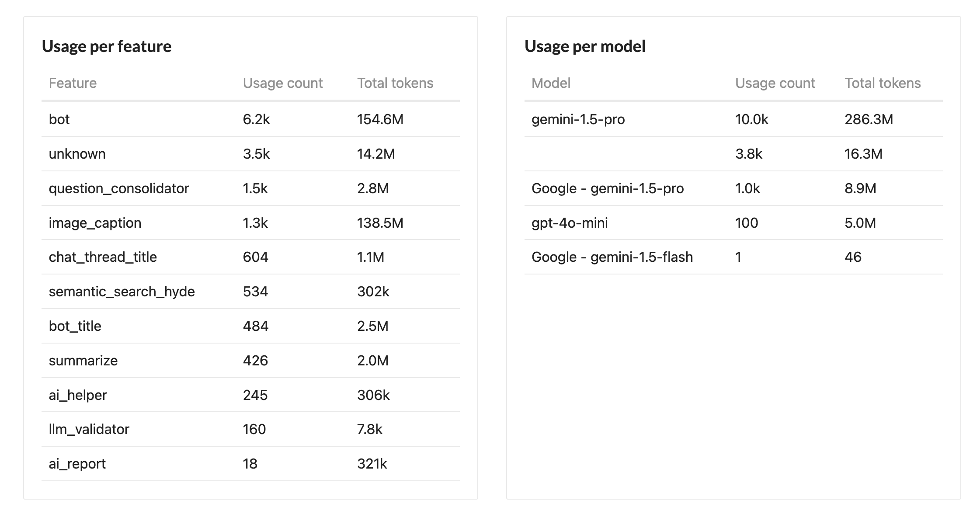Select the image_caption feature name
The width and height of the screenshot is (980, 528).
(x=95, y=223)
